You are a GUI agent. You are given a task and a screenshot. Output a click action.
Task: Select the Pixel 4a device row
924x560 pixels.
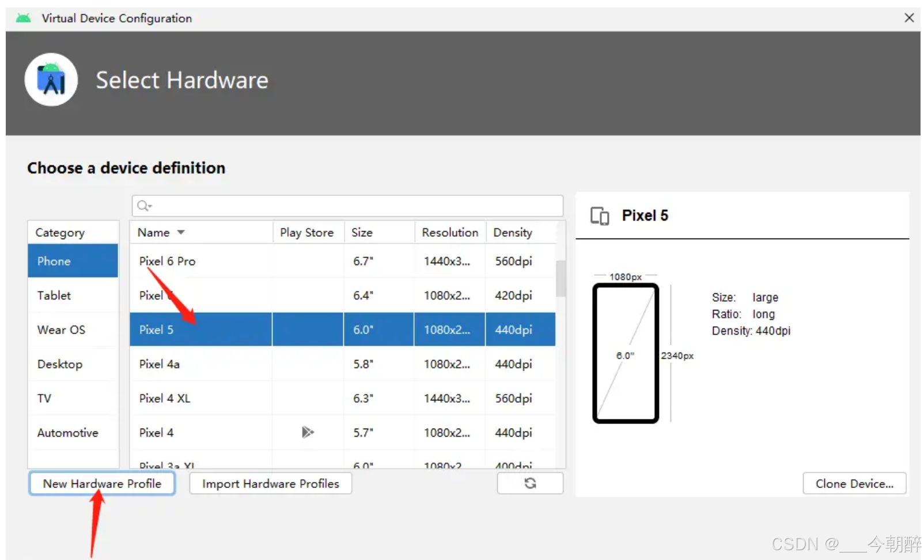tap(343, 364)
